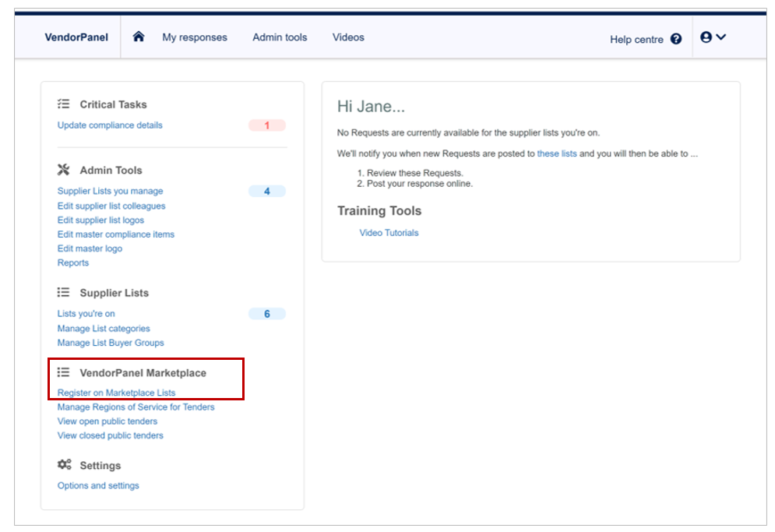Click the Training Tools heading
Viewport: 775px width, 532px height.
379,211
